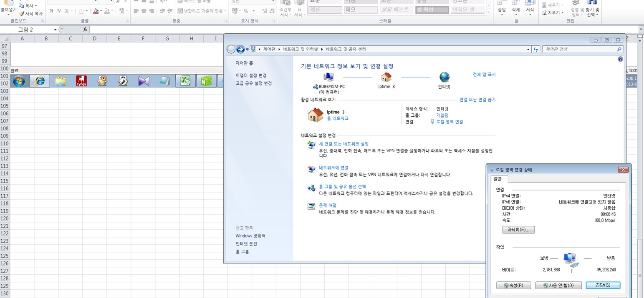Apply comma style number format
Image resolution: width=644 pixels, height=298 pixels.
click(254, 11)
